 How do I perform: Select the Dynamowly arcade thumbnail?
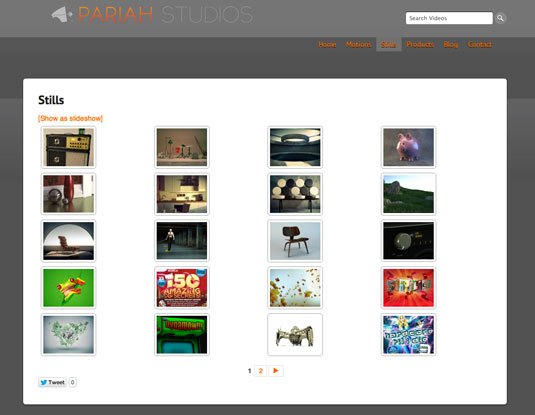[182, 334]
